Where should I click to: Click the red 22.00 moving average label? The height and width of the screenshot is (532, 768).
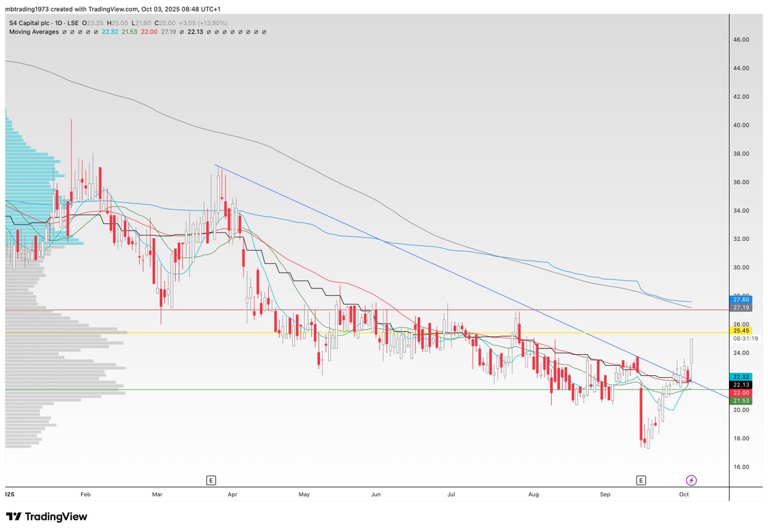[740, 393]
